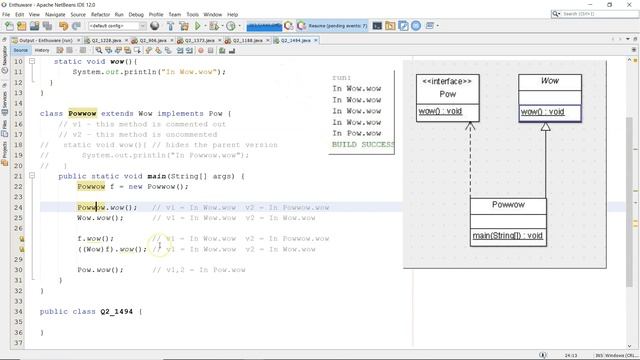Open Run Project dropdown arrow
Image resolution: width=640 pixels, height=360 pixels.
click(204, 26)
